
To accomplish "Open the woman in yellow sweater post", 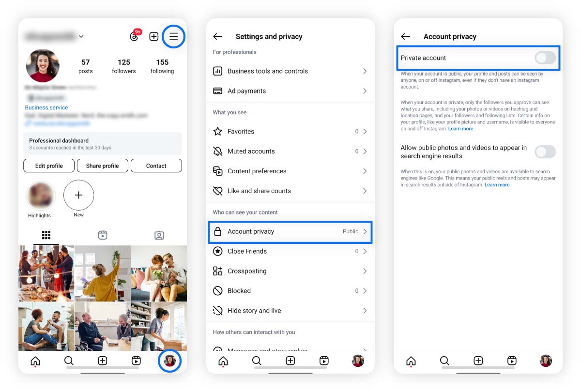I will coord(103,273).
